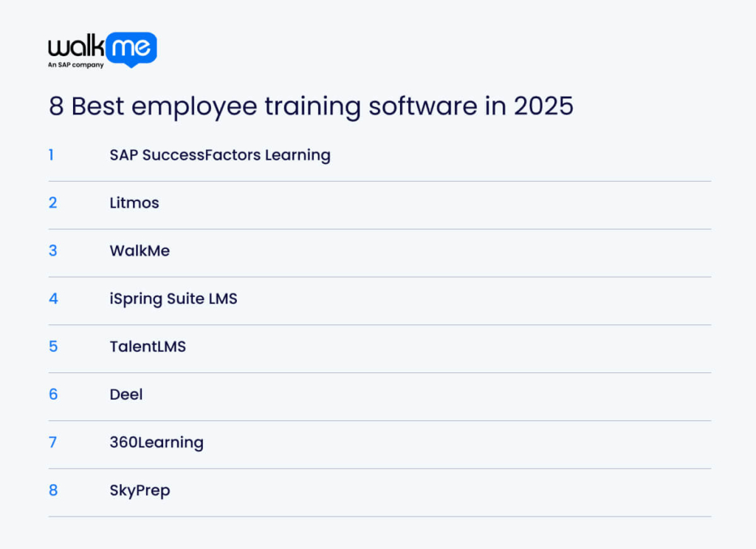Click the WalkMe list entry
Image resolution: width=756 pixels, height=549 pixels.
[140, 251]
